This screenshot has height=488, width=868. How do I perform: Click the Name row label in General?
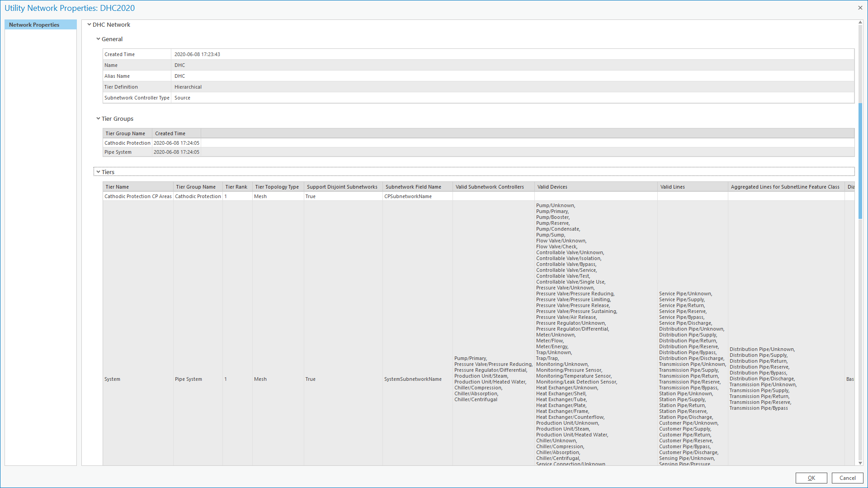[111, 65]
